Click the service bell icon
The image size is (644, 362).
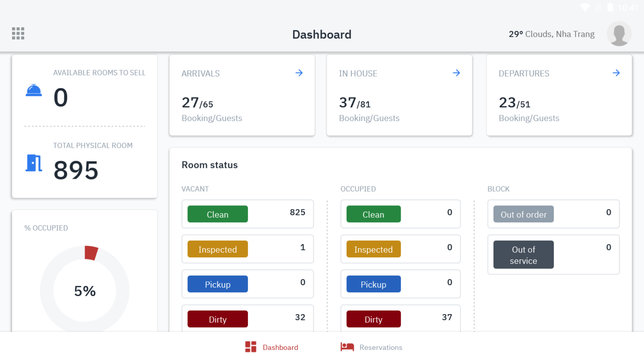click(34, 90)
